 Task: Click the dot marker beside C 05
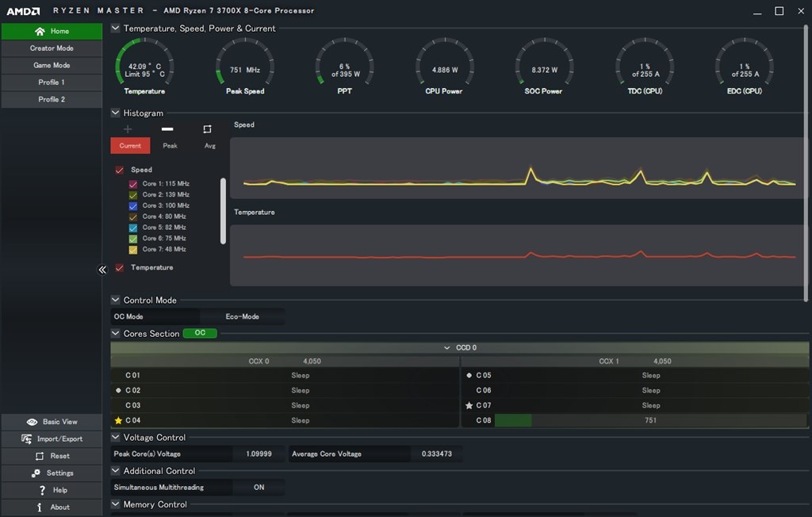pos(469,375)
